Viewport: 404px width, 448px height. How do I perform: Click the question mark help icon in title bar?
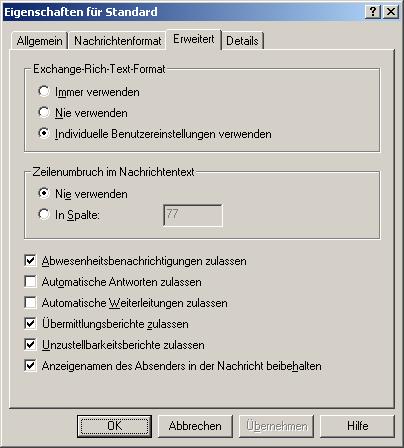click(373, 12)
